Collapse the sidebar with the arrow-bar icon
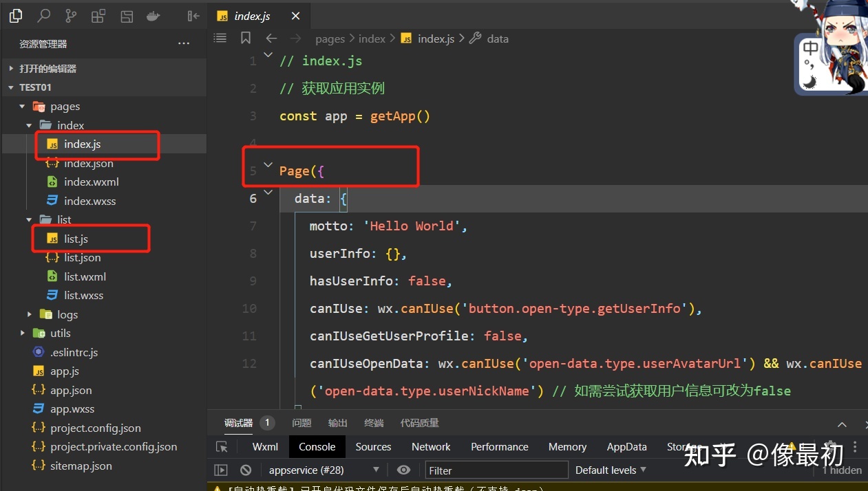Viewport: 868px width, 491px height. click(x=193, y=16)
